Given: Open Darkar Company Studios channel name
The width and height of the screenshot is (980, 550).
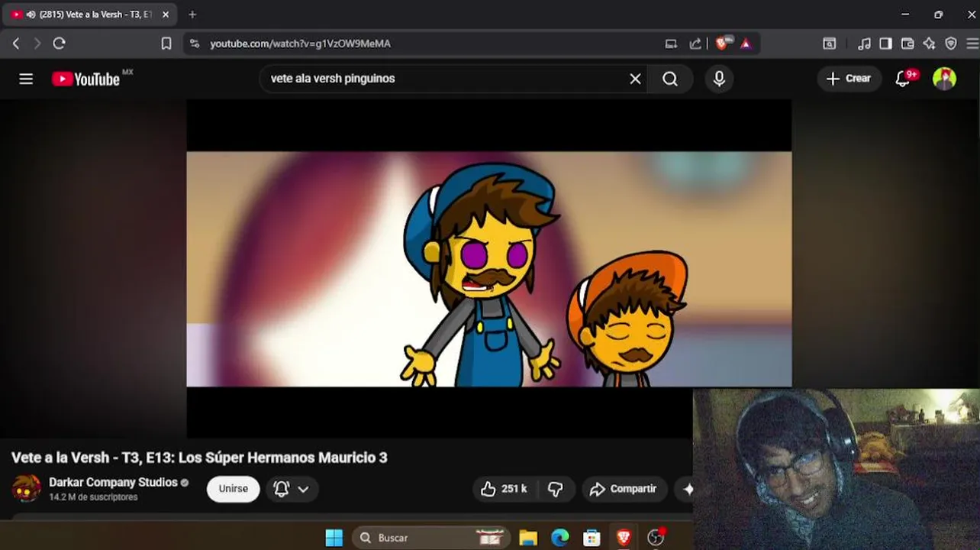Looking at the screenshot, I should (x=113, y=482).
